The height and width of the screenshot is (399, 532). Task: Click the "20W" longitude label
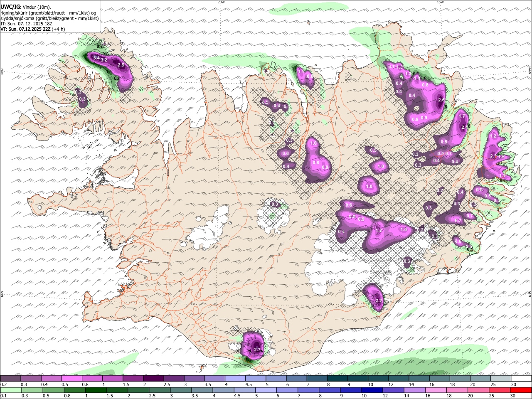[221, 2]
